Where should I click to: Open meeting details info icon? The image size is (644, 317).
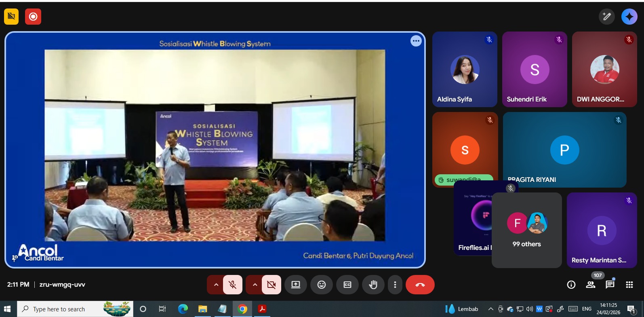[571, 285]
